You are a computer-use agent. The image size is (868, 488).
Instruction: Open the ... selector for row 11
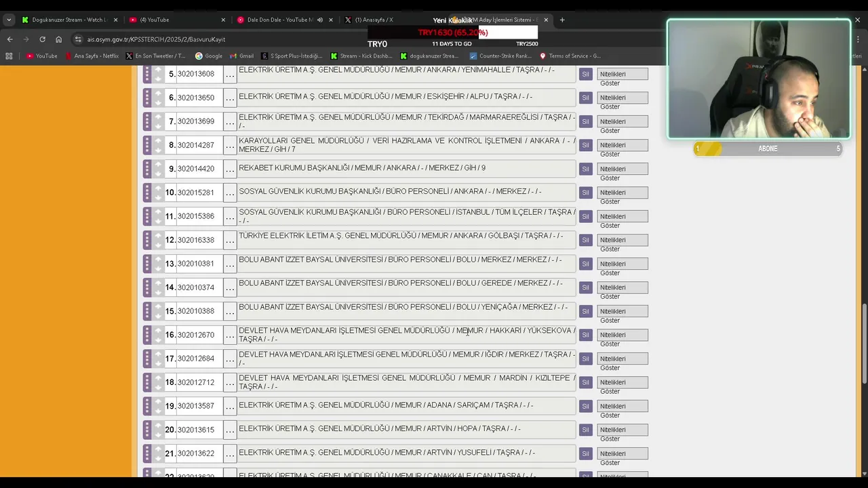point(230,216)
